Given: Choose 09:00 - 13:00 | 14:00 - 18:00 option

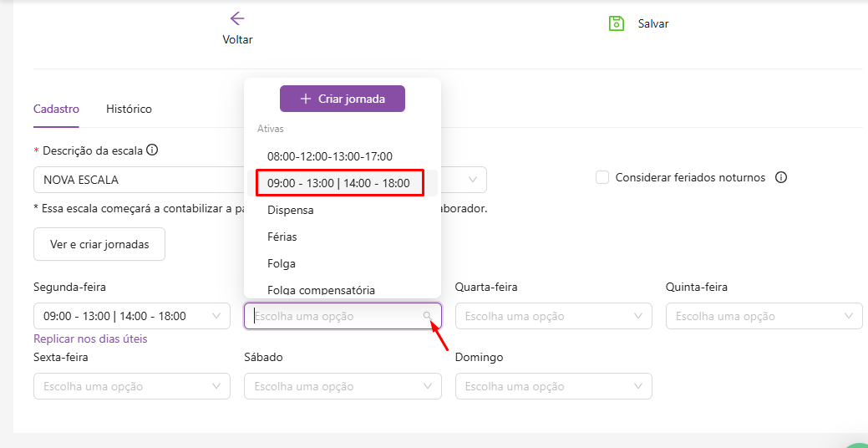Looking at the screenshot, I should coord(338,183).
